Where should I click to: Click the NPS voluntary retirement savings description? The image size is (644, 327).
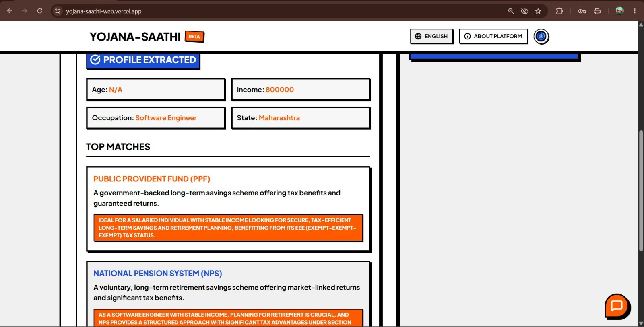pos(227,292)
